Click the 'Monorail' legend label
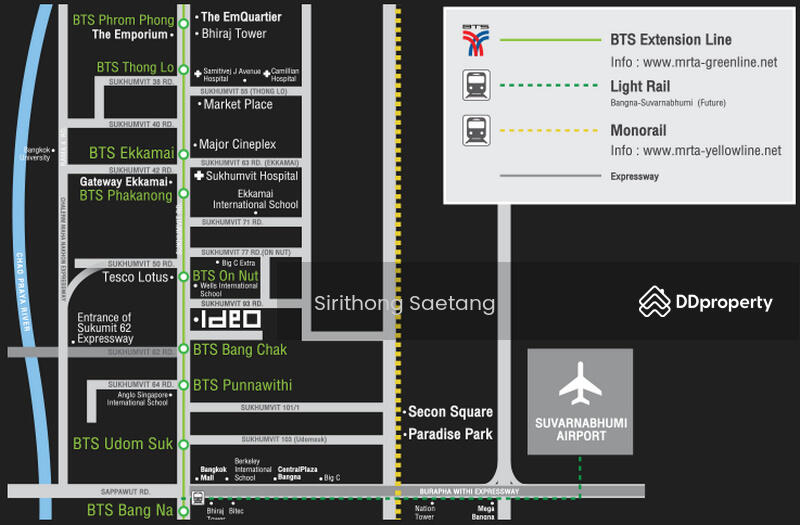The height and width of the screenshot is (525, 800). tap(638, 131)
